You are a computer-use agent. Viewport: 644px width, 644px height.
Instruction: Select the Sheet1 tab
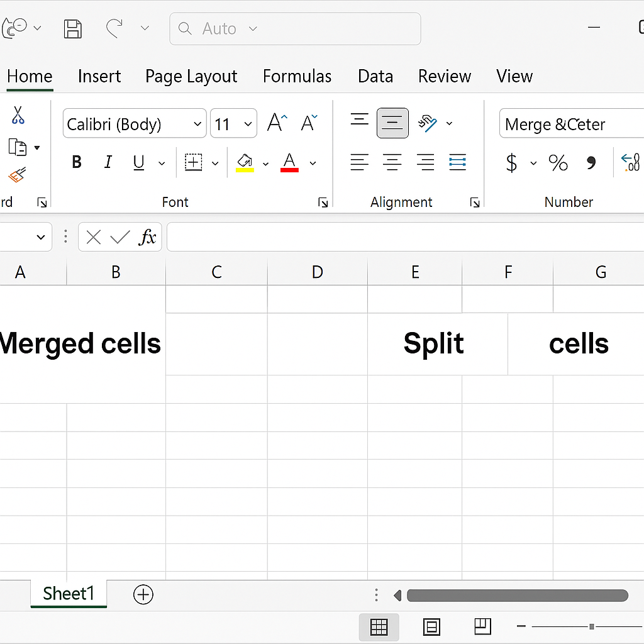(x=69, y=594)
